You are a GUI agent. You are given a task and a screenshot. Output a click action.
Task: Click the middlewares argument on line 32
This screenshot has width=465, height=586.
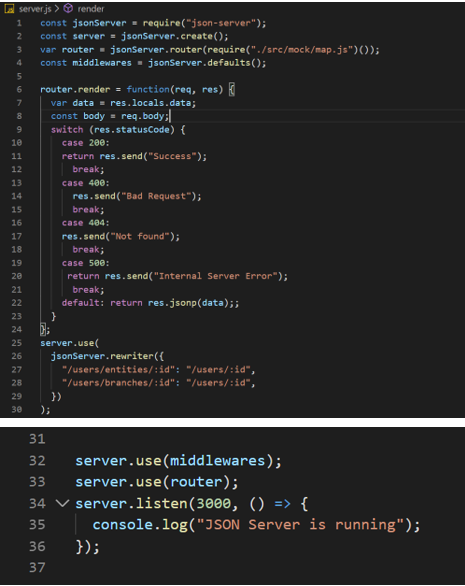pos(218,460)
